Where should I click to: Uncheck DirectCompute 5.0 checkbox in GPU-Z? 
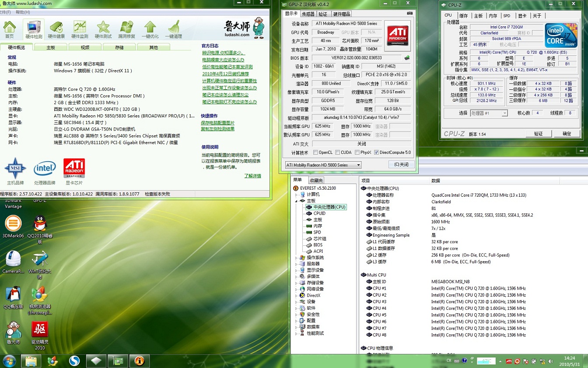coord(377,152)
